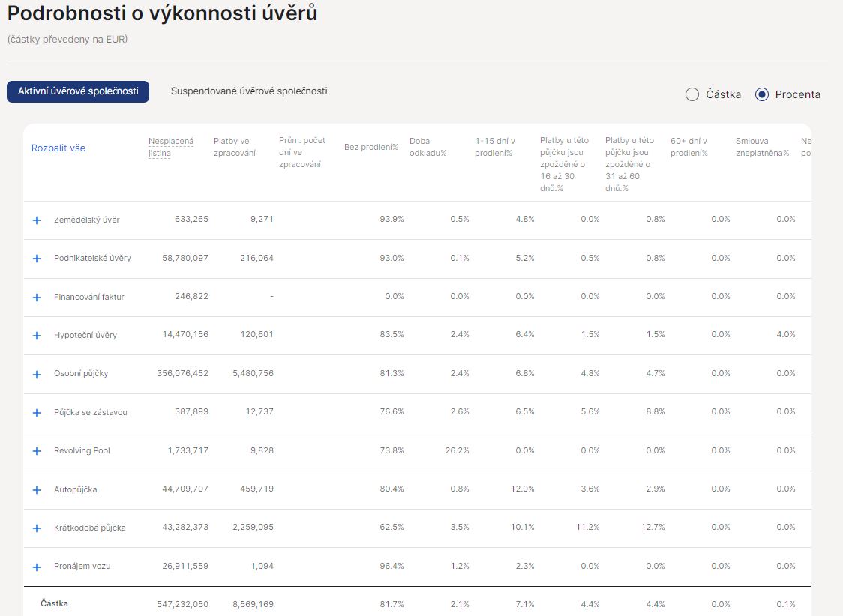Click plus icon next to Krátkodobá půjčka
The image size is (843, 616).
(x=37, y=528)
